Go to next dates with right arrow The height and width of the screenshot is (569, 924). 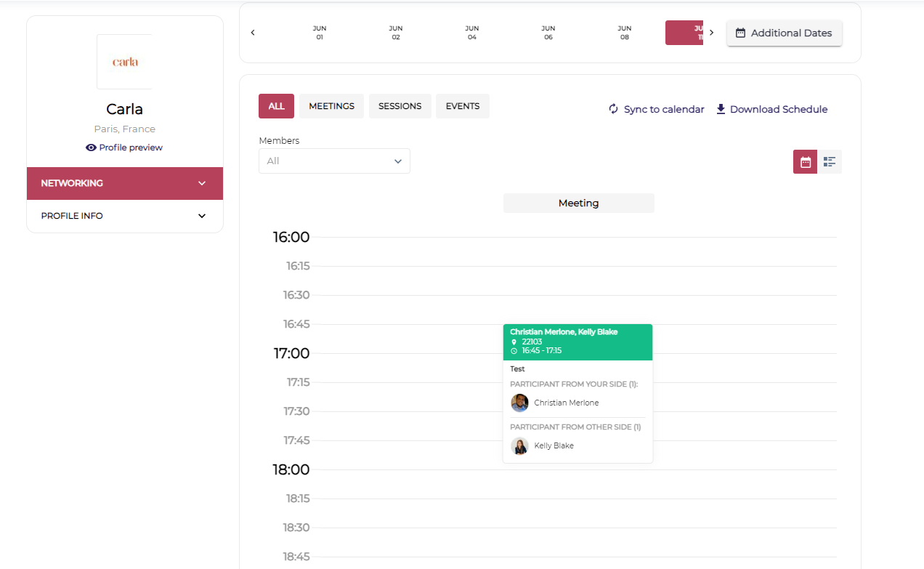pyautogui.click(x=712, y=33)
